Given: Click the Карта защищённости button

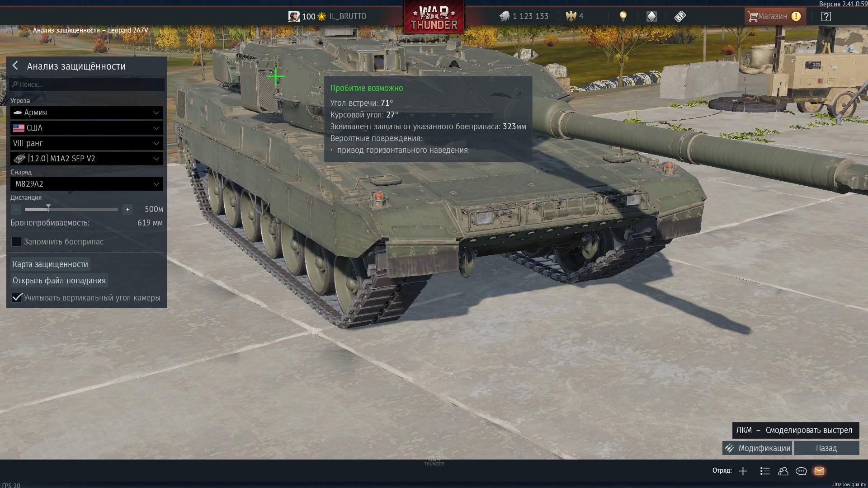Looking at the screenshot, I should (x=50, y=264).
